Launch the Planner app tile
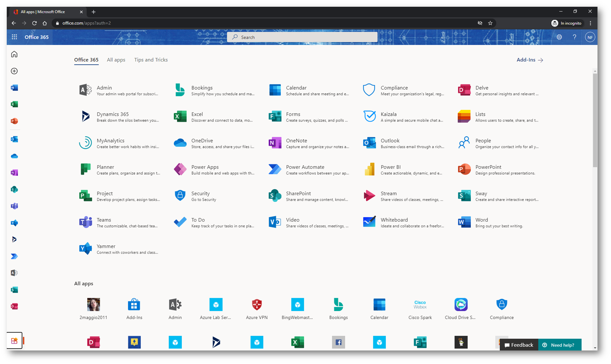This screenshot has width=611, height=364. pos(119,169)
